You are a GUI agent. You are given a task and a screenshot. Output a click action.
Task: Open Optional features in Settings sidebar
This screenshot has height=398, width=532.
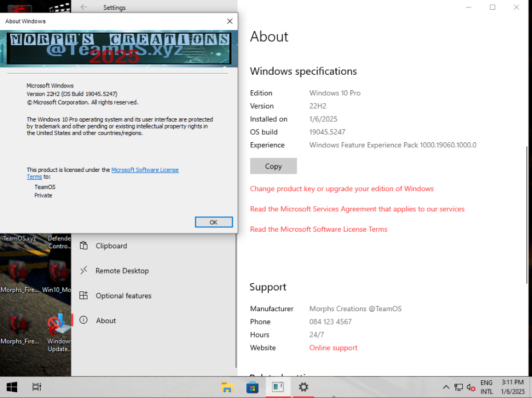[153, 296]
